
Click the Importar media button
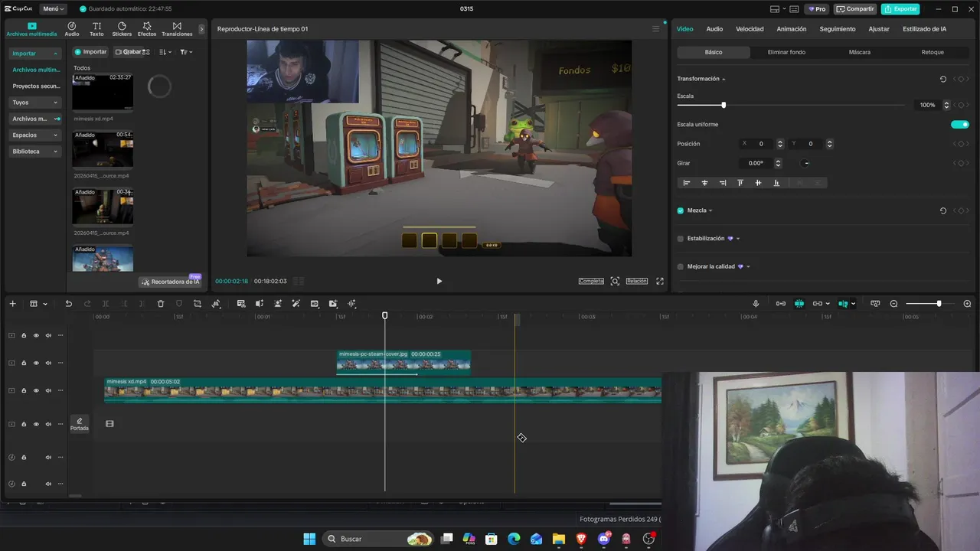click(x=90, y=52)
